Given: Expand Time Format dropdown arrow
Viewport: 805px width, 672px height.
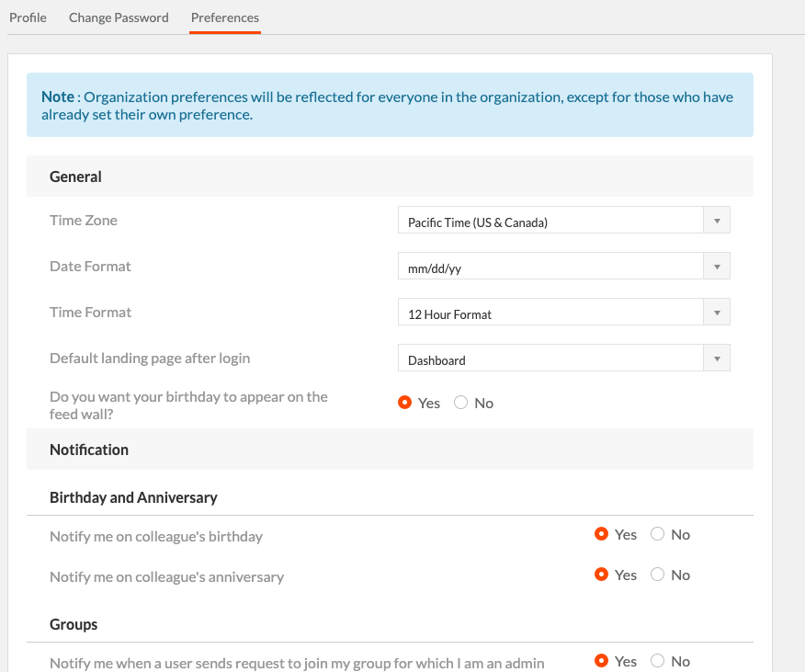Looking at the screenshot, I should (717, 313).
